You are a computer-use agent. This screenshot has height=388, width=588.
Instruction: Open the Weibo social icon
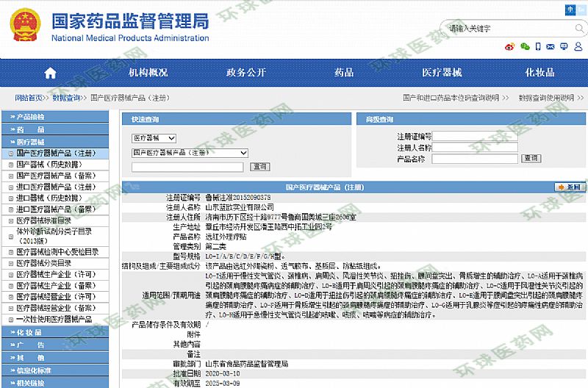tap(510, 46)
